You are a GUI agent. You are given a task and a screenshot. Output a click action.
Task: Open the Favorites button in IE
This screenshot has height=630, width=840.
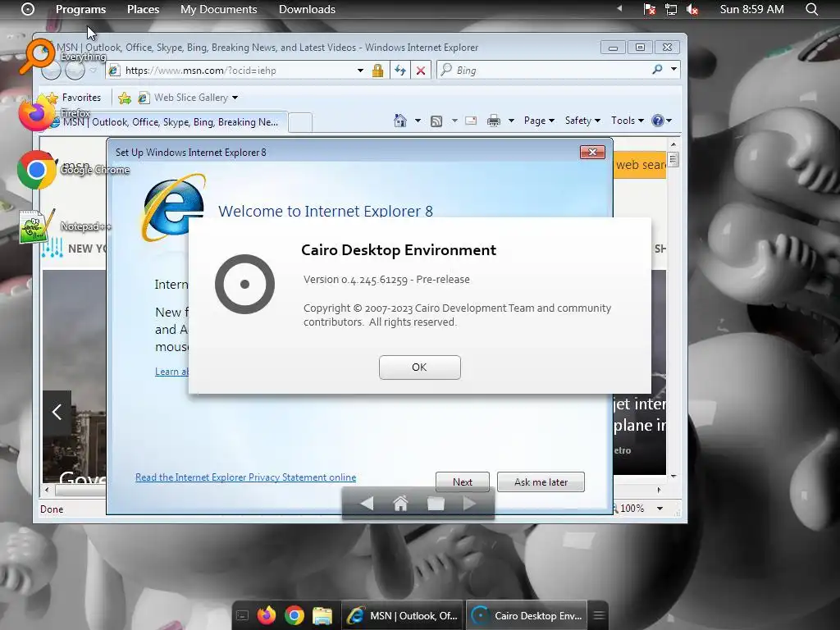coord(74,98)
